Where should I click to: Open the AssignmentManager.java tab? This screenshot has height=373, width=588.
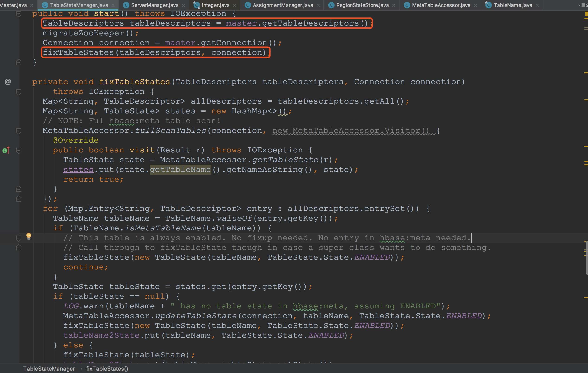[283, 5]
